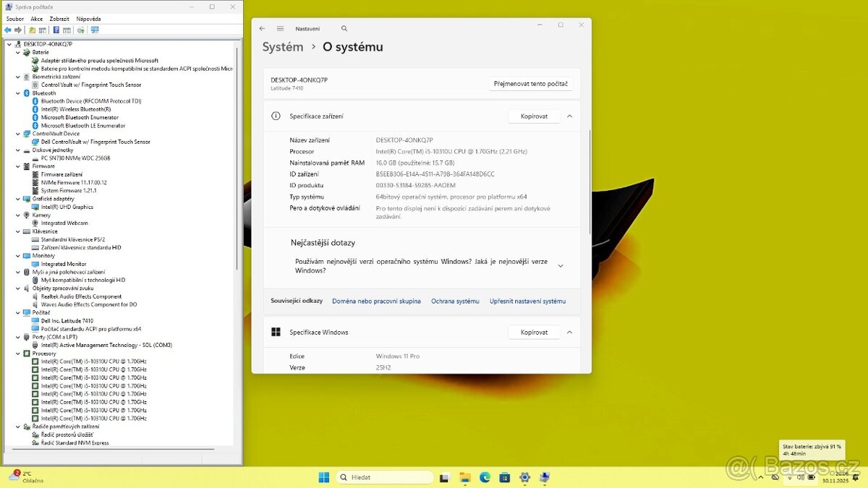Expand the FAQ about the newest Windows version
The width and height of the screenshot is (868, 488).
click(x=561, y=265)
